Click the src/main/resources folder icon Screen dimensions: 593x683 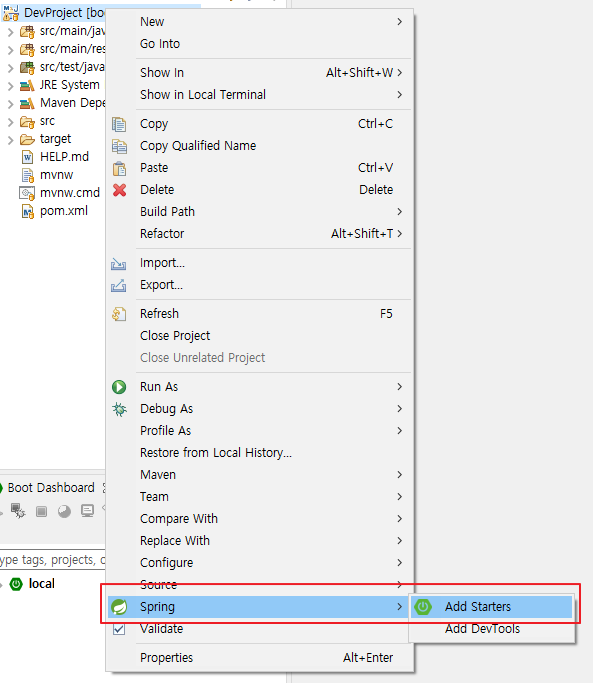(27, 50)
